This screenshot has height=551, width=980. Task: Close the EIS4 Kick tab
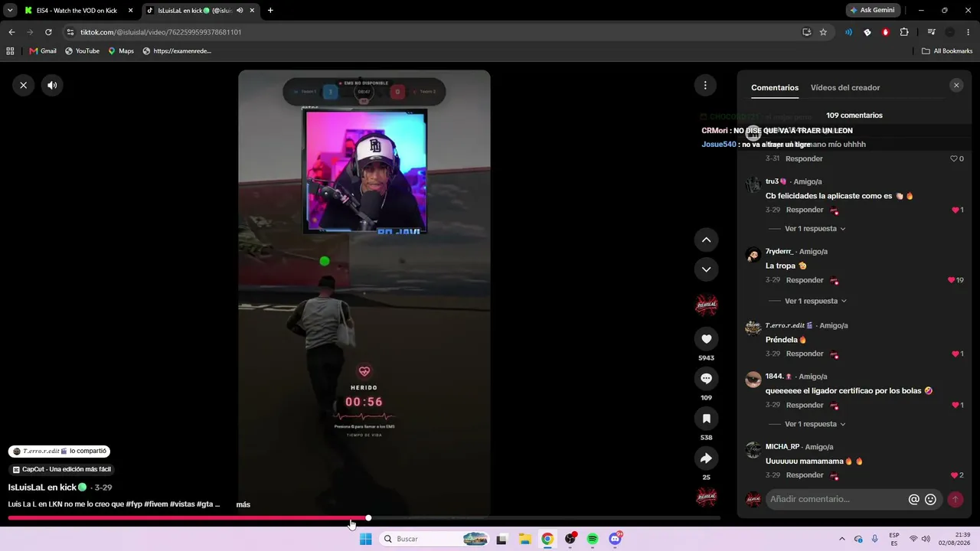coord(130,11)
